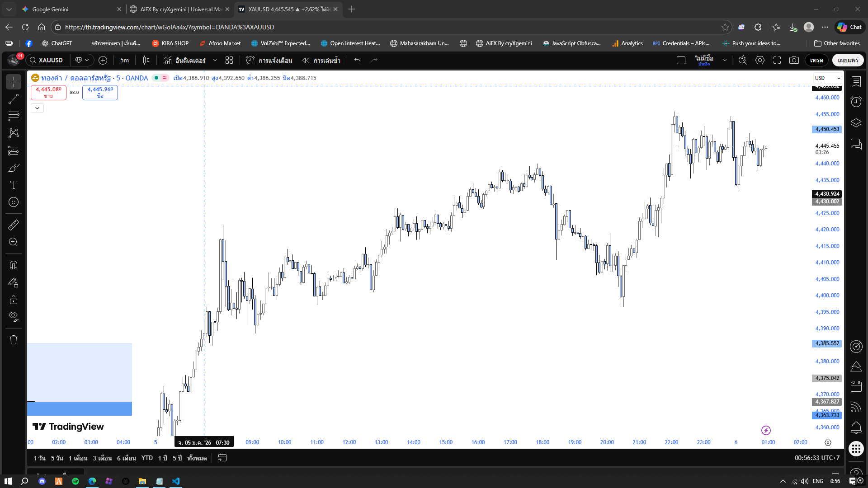Viewport: 868px width, 488px height.
Task: Collapse the indicator legend chevron
Action: (x=37, y=108)
